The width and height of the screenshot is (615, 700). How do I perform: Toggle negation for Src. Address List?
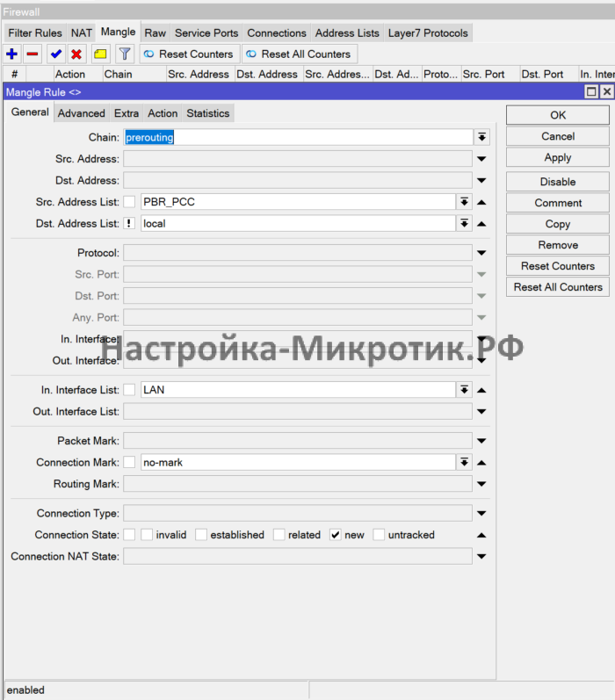pyautogui.click(x=129, y=202)
